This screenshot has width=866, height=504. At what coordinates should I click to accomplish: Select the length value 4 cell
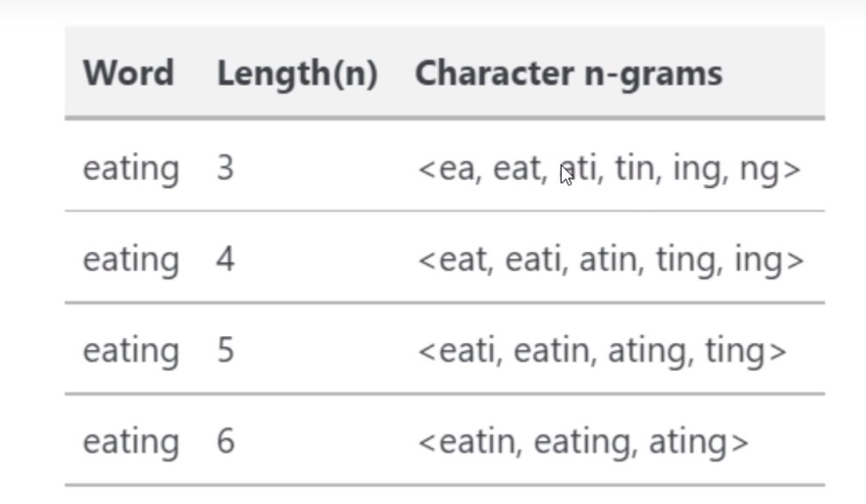[x=225, y=260]
